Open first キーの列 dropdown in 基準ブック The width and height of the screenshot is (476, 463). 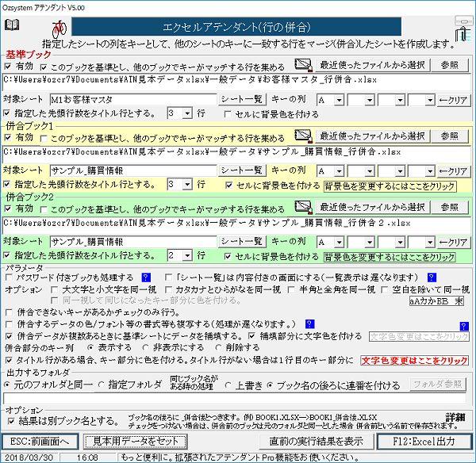[x=339, y=100]
